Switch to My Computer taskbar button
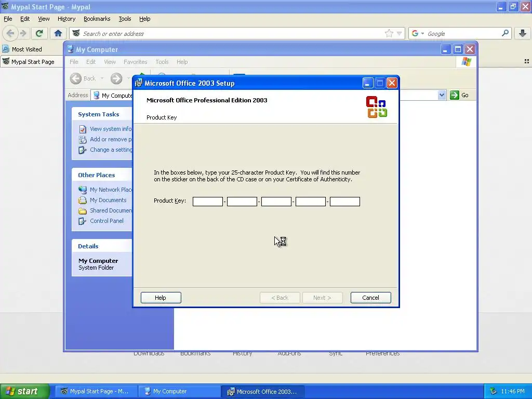Screen dimensions: 532x399 pyautogui.click(x=179, y=392)
